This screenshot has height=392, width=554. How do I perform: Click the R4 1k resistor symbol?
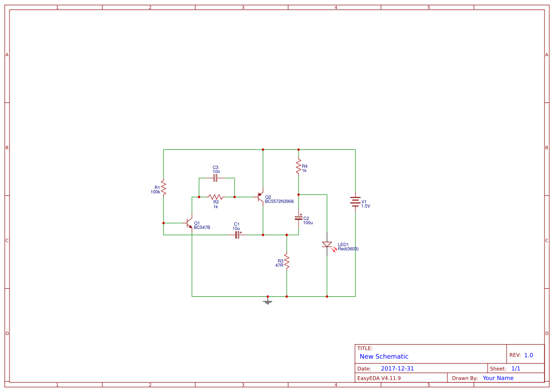pos(298,167)
